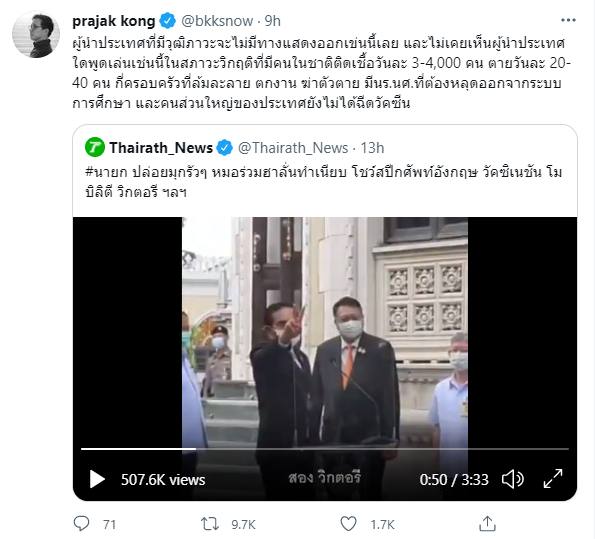595x539 pixels.
Task: Click the reply speech bubble icon
Action: [x=81, y=524]
